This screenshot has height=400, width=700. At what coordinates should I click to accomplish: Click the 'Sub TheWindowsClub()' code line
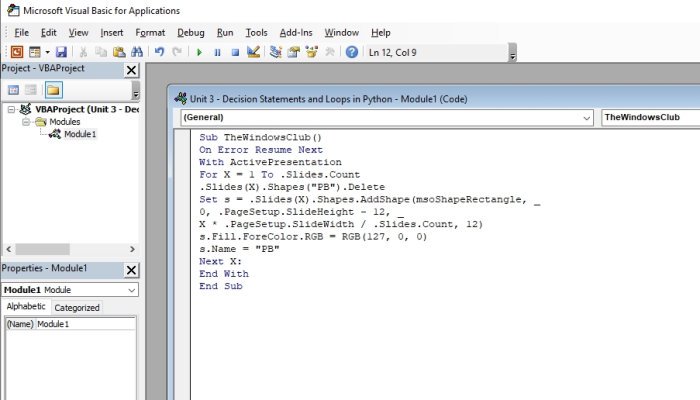tap(260, 138)
